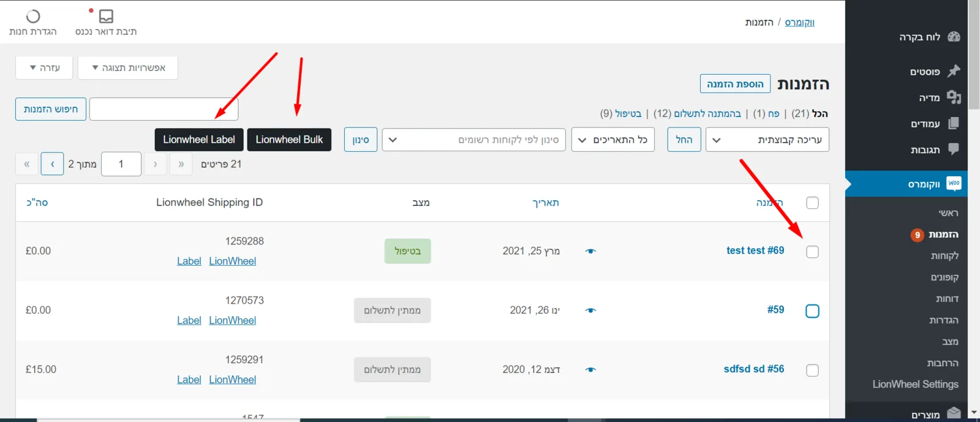Open the bulk actions dropdown

[767, 140]
